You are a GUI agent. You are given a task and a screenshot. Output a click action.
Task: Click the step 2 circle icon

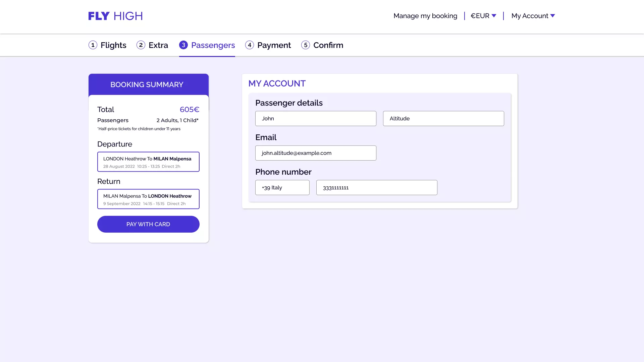pyautogui.click(x=141, y=45)
